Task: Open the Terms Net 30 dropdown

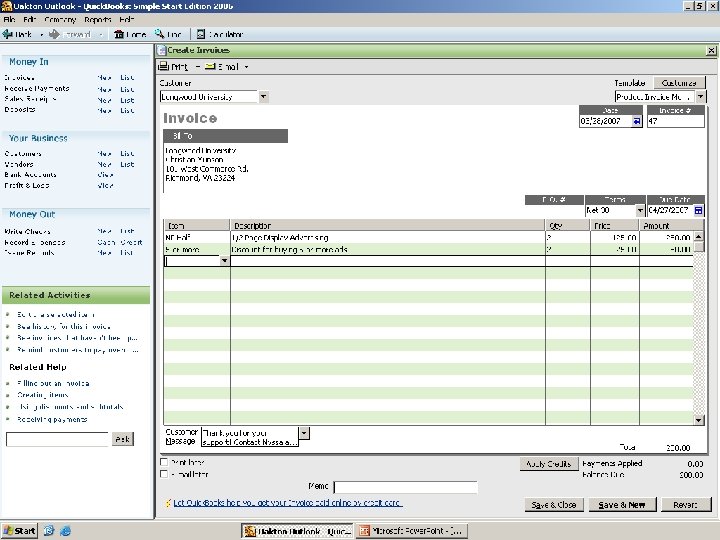Action: [x=640, y=210]
